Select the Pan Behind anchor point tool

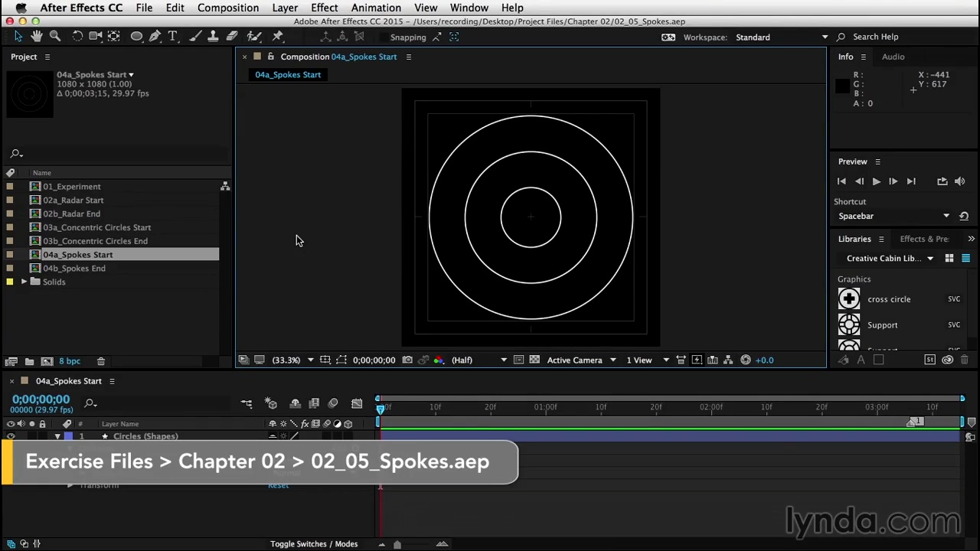[113, 37]
